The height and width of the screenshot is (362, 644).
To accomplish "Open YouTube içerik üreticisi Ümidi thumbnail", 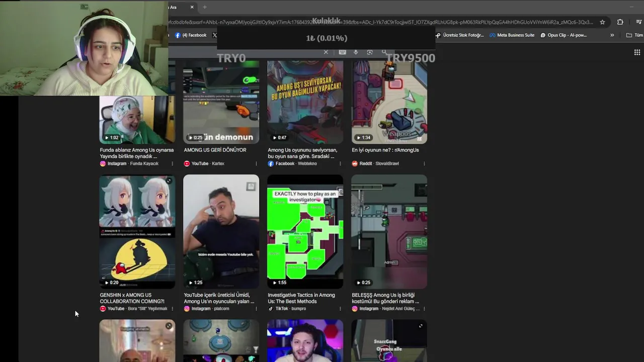I will click(221, 232).
